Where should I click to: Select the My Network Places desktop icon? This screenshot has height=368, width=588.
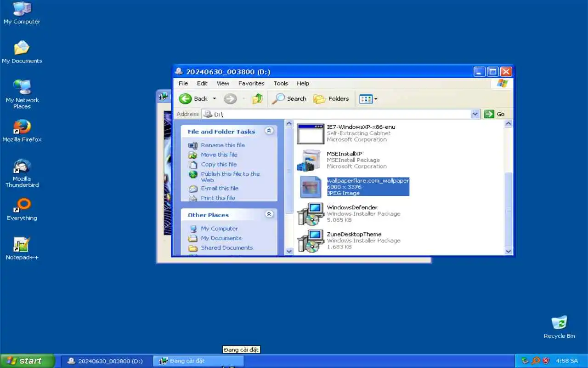point(22,94)
